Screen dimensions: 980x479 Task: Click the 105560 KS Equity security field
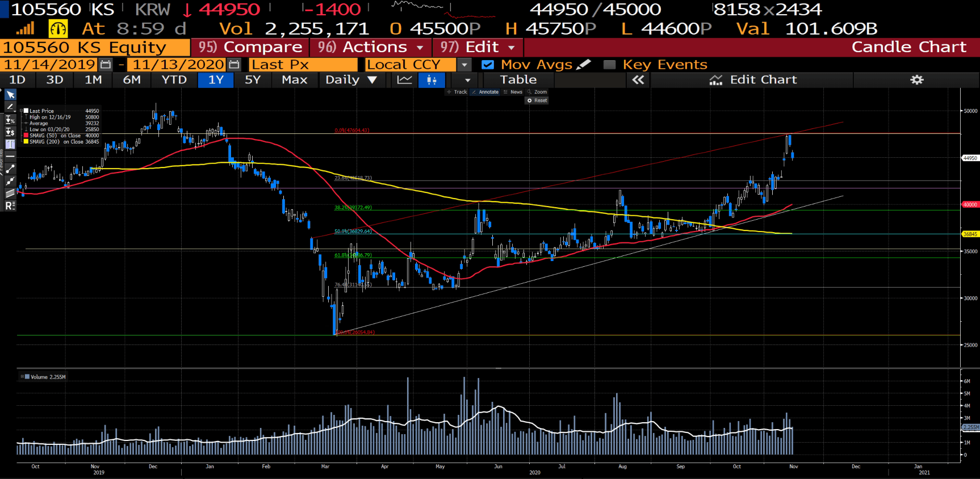pos(95,47)
